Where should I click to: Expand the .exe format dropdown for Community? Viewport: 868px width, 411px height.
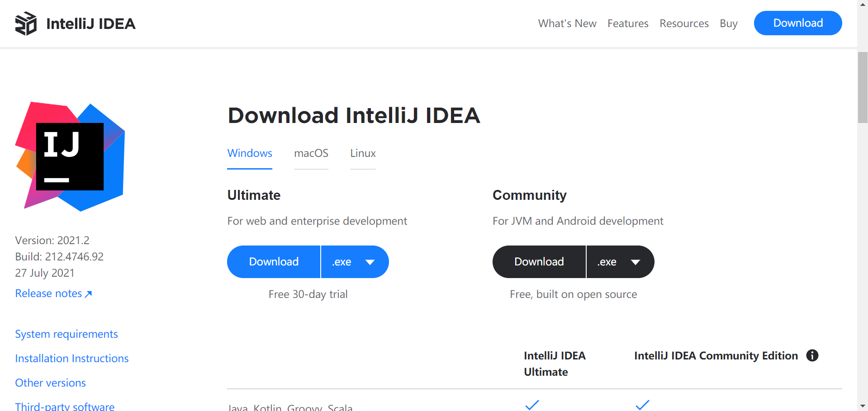620,261
